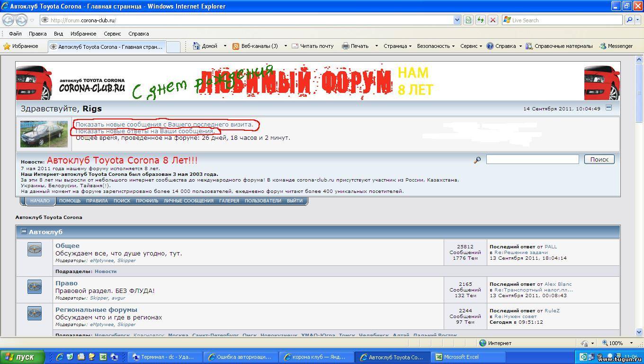Open recent pages dropdown beside Forward button
Image resolution: width=644 pixels, height=364 pixels.
32,20
